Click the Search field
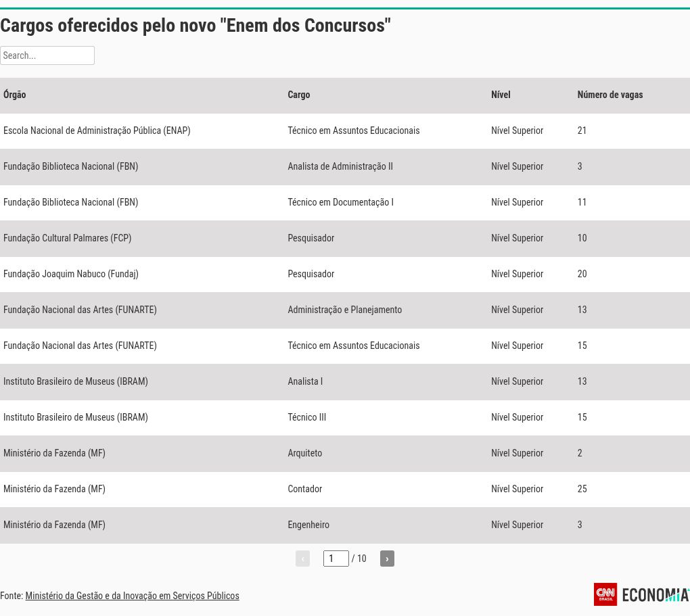 pyautogui.click(x=47, y=55)
